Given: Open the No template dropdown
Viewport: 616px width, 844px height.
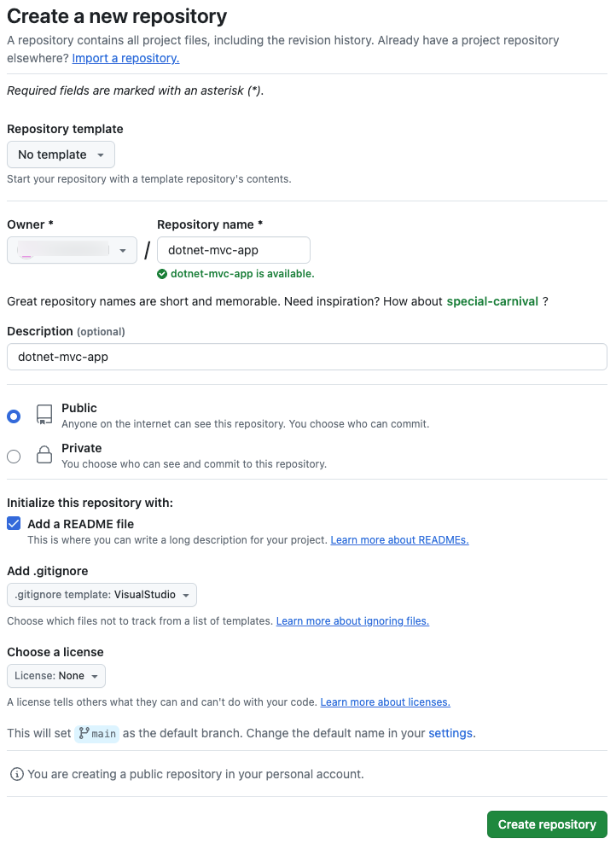Looking at the screenshot, I should (x=61, y=154).
